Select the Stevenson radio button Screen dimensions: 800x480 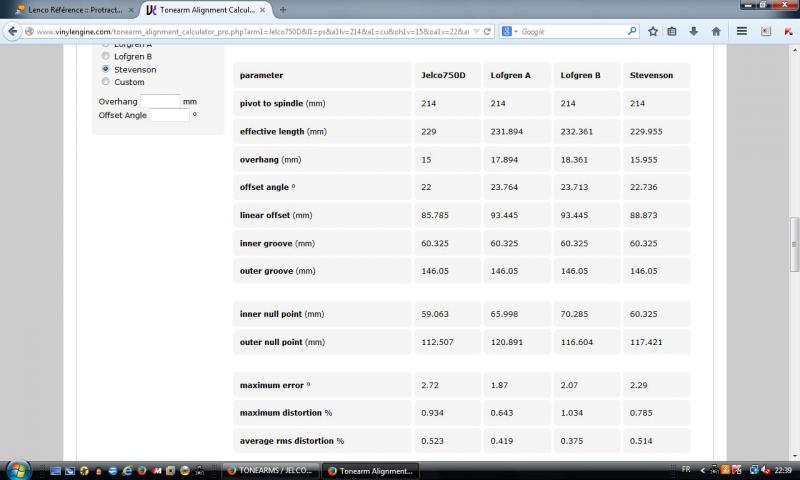(106, 69)
